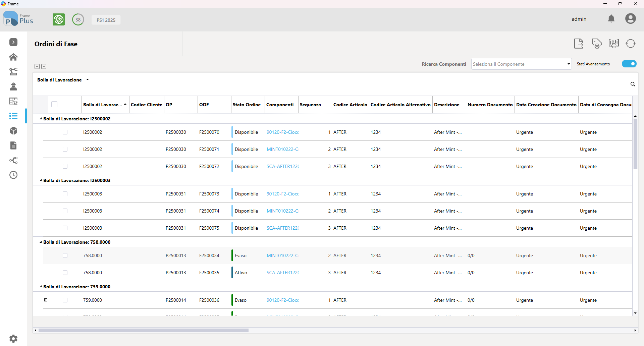Collapse group Bolla di Lavorazione 758.0000
The width and height of the screenshot is (644, 346).
41,242
